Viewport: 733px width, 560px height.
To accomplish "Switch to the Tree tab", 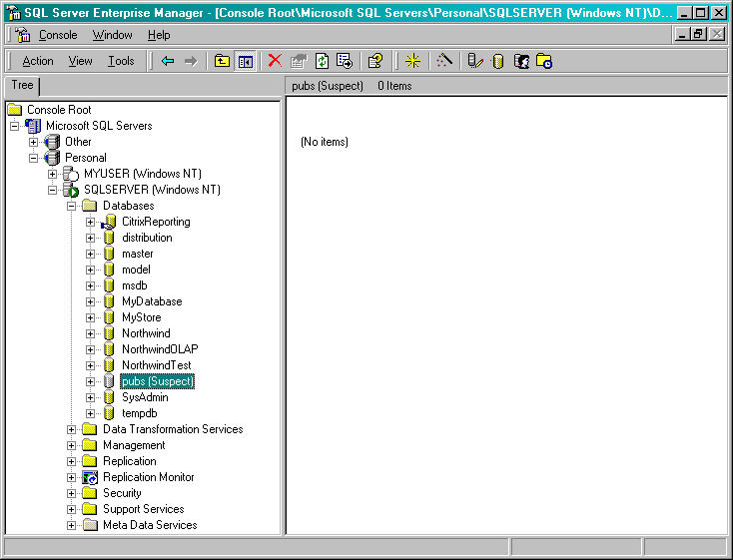I will pos(22,86).
